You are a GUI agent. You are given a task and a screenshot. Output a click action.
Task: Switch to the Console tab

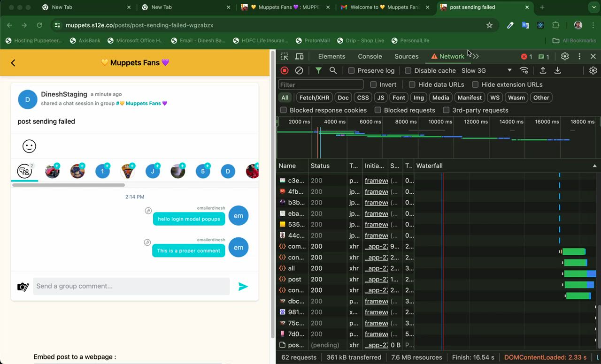coord(370,56)
